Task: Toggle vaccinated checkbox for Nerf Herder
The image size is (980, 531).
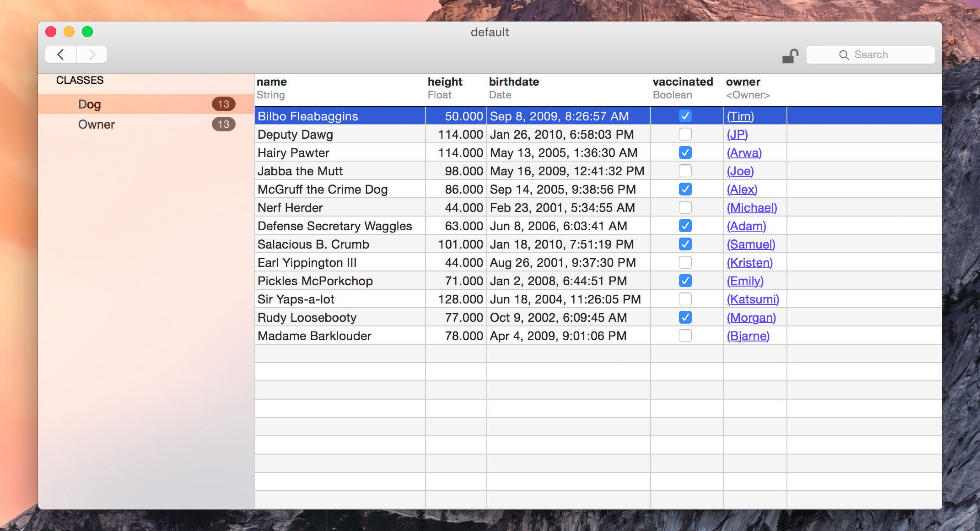Action: (685, 207)
